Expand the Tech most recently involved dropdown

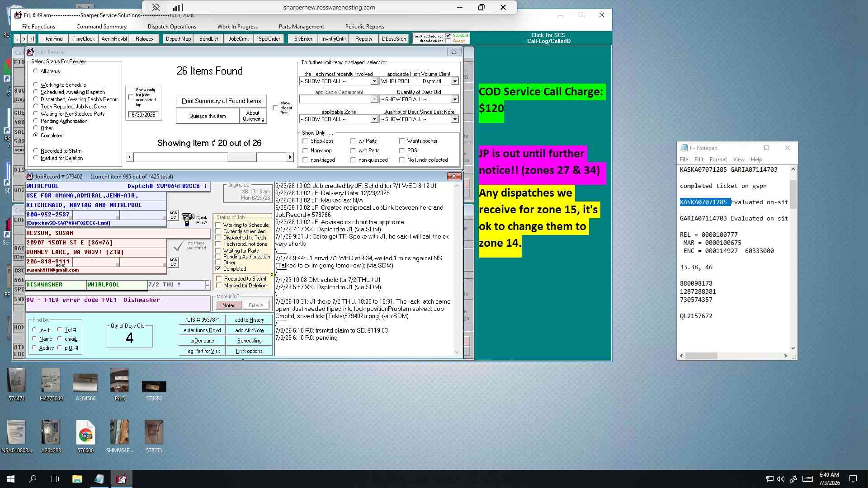coord(374,81)
